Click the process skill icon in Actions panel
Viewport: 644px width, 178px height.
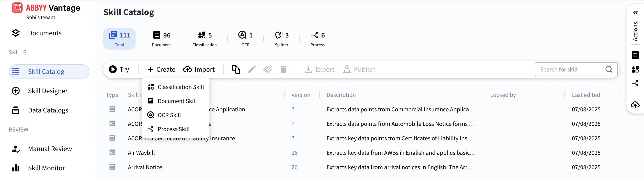point(635,83)
